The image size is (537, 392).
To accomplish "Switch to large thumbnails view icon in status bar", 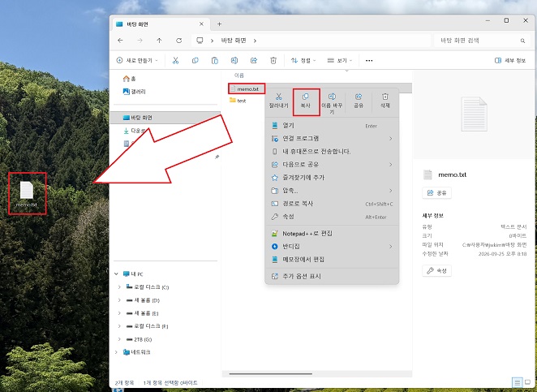I will pyautogui.click(x=528, y=382).
